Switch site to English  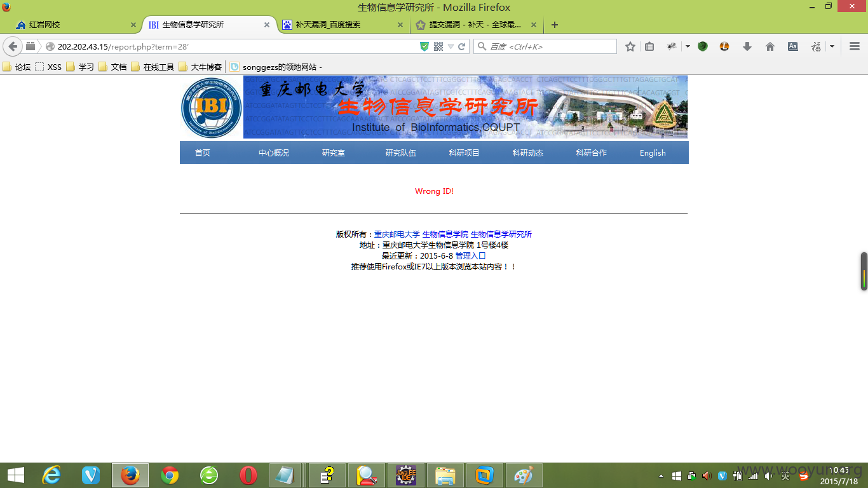pos(653,152)
